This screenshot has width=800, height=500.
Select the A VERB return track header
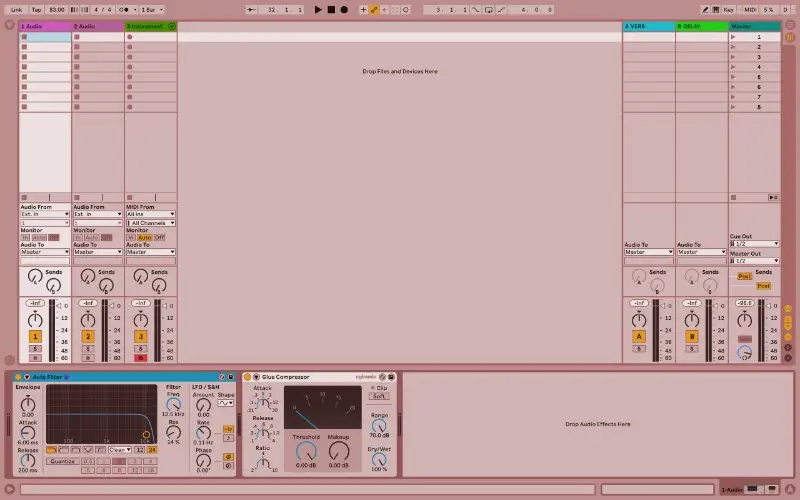coord(648,26)
